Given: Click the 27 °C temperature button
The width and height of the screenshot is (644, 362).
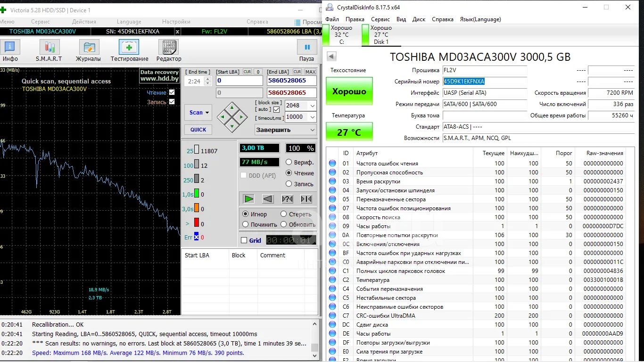Looking at the screenshot, I should (349, 132).
